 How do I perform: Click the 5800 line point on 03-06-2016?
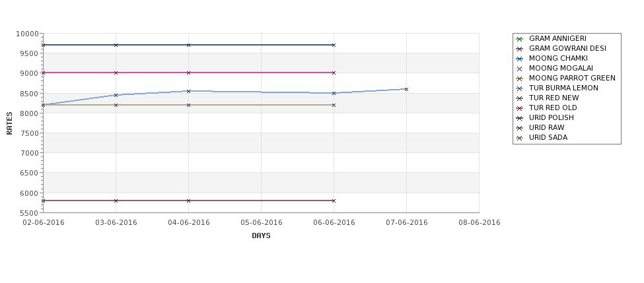tap(116, 201)
